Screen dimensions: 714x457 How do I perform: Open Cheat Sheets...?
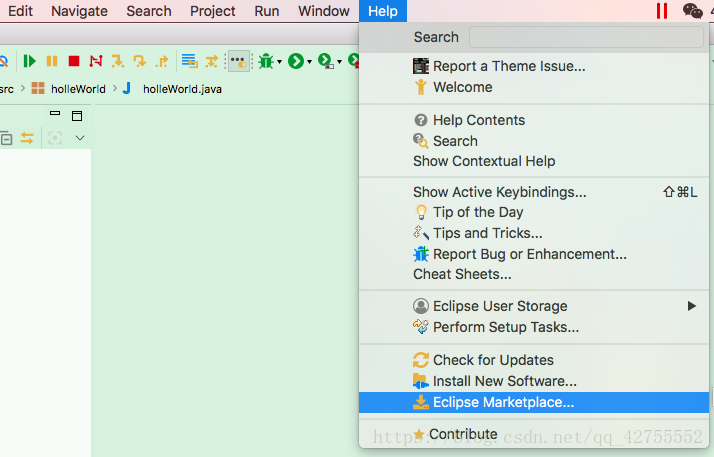[x=534, y=274]
